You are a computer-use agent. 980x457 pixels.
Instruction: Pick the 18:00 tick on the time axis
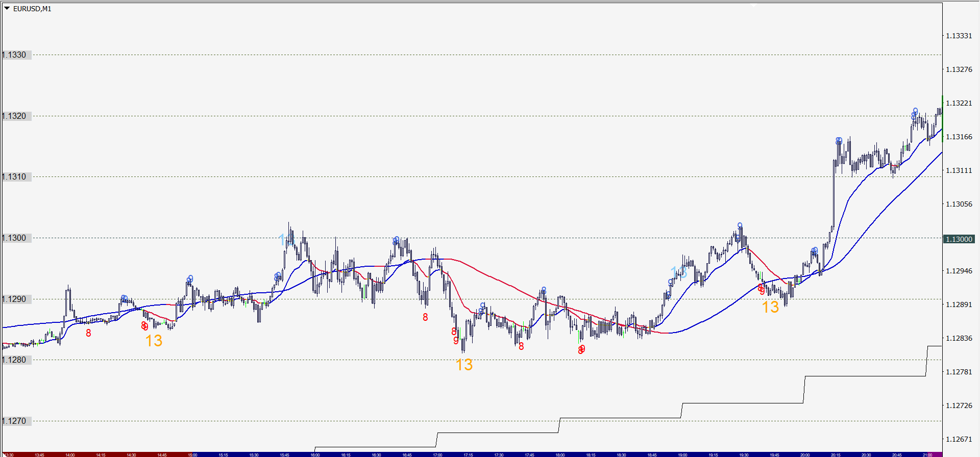click(560, 454)
